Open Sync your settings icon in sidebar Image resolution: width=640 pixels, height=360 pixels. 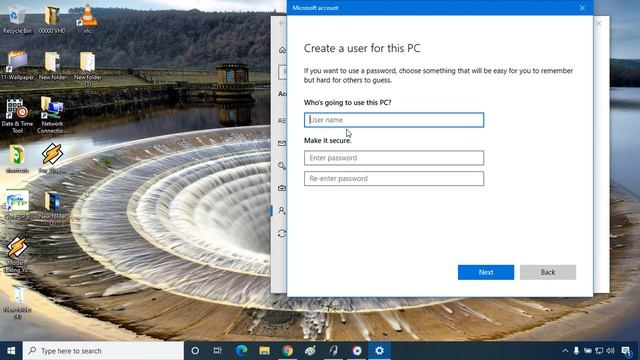coord(282,233)
